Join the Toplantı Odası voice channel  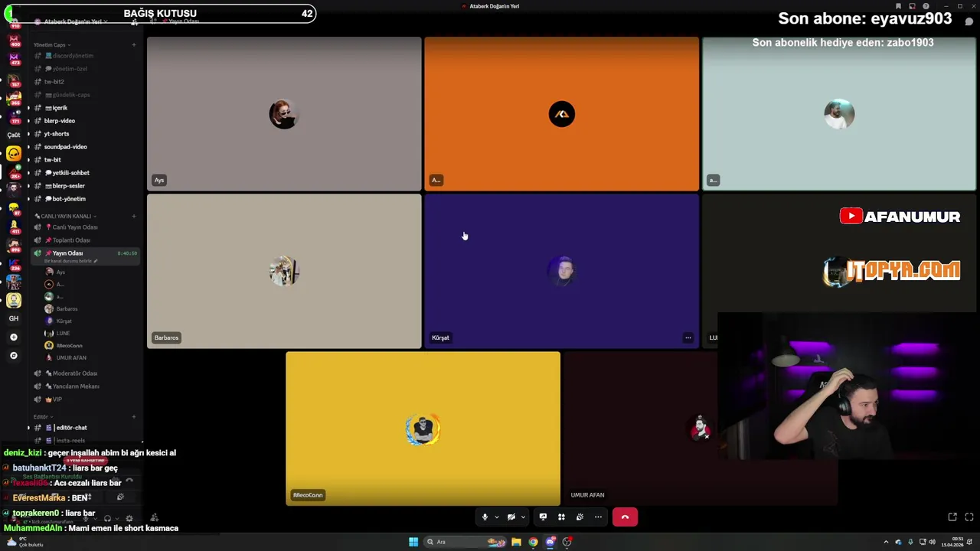point(84,240)
